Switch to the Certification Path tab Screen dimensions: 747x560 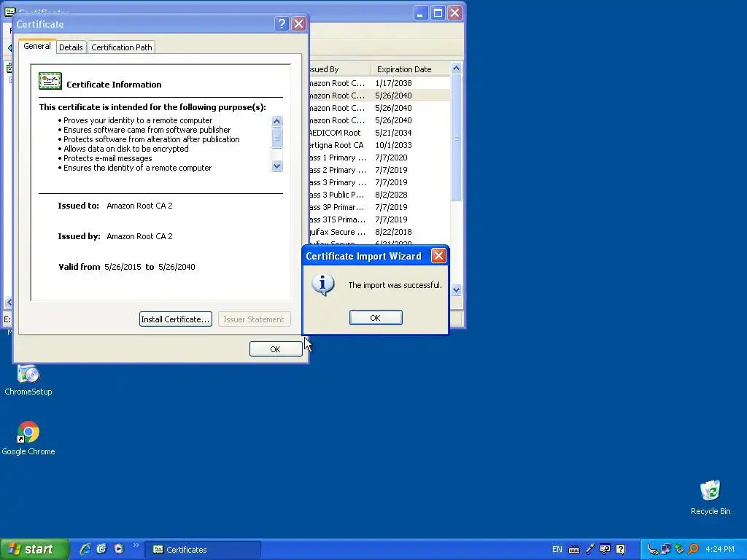122,47
